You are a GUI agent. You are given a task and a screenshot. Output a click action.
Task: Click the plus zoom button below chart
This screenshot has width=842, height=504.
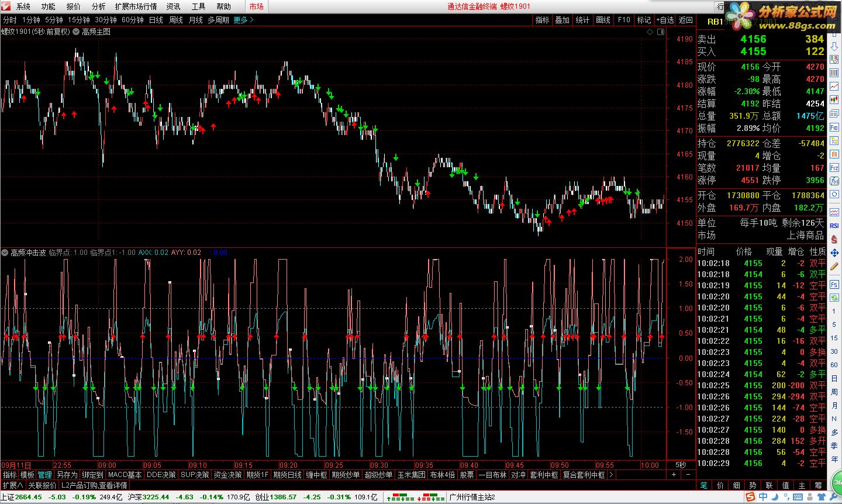674,475
